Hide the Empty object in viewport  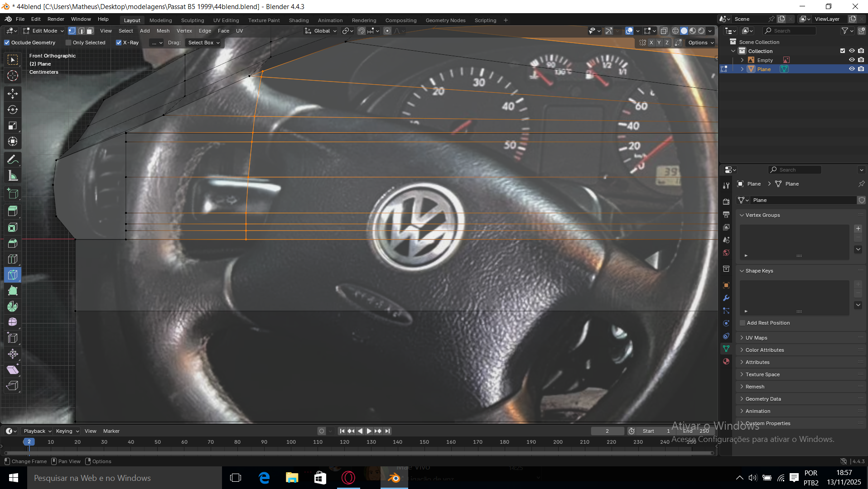pyautogui.click(x=852, y=60)
